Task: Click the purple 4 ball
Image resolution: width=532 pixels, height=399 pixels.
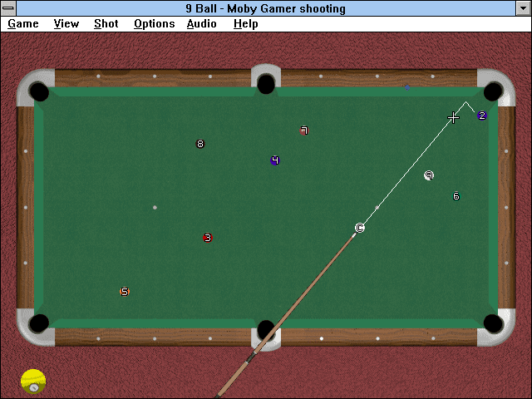Action: pos(275,160)
